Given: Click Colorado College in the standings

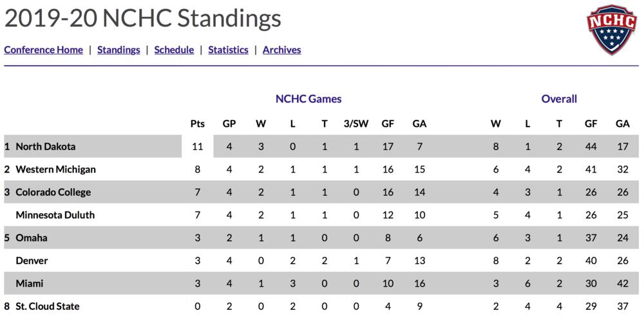Looking at the screenshot, I should 53,192.
